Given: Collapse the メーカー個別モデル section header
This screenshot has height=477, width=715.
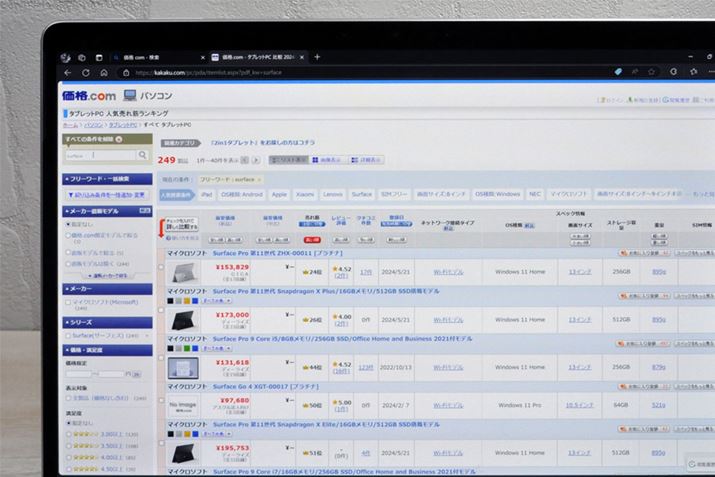Looking at the screenshot, I should [107, 211].
